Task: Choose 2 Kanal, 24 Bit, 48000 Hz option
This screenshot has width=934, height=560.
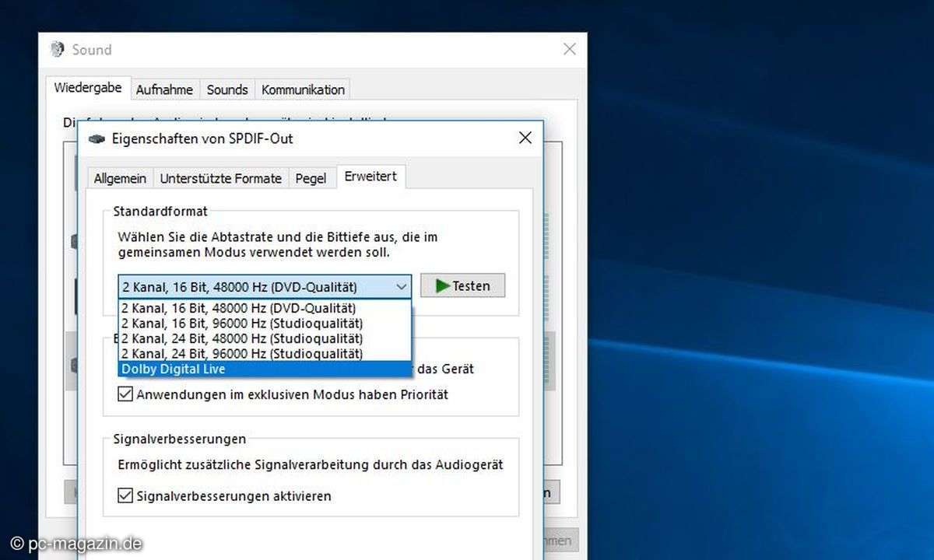Action: click(265, 338)
